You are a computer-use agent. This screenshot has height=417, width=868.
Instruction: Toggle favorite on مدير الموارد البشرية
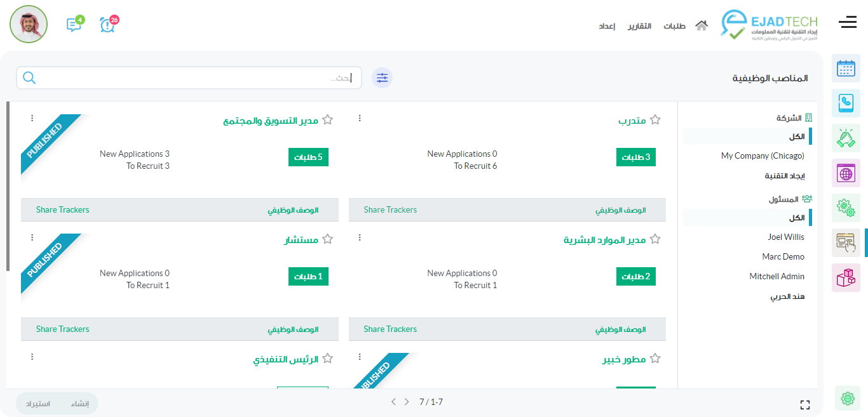click(x=655, y=239)
